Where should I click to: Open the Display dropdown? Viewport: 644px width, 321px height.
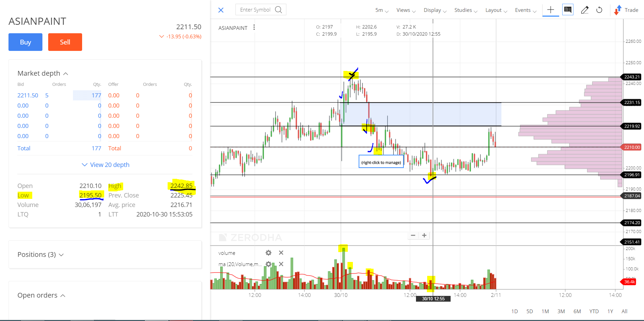pos(435,10)
